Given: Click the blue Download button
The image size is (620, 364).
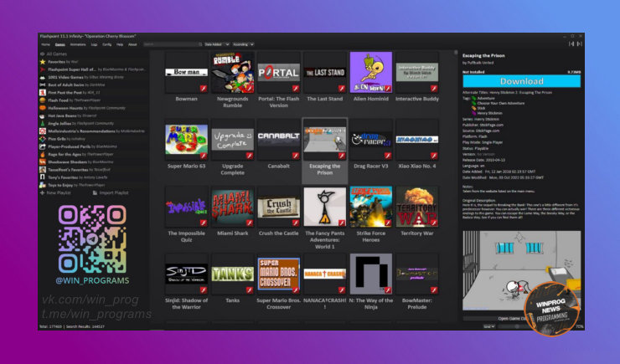Looking at the screenshot, I should tap(521, 81).
